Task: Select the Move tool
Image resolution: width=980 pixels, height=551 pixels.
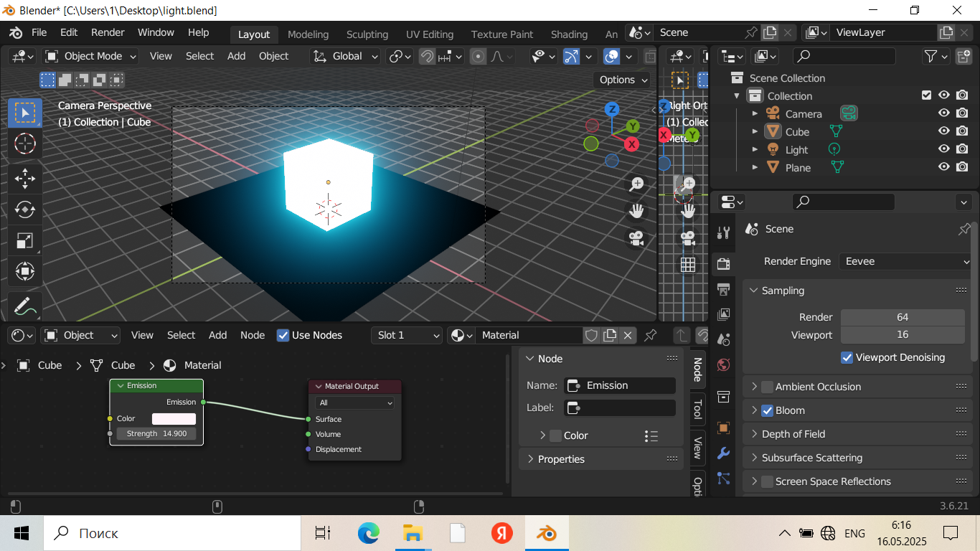Action: pos(25,177)
